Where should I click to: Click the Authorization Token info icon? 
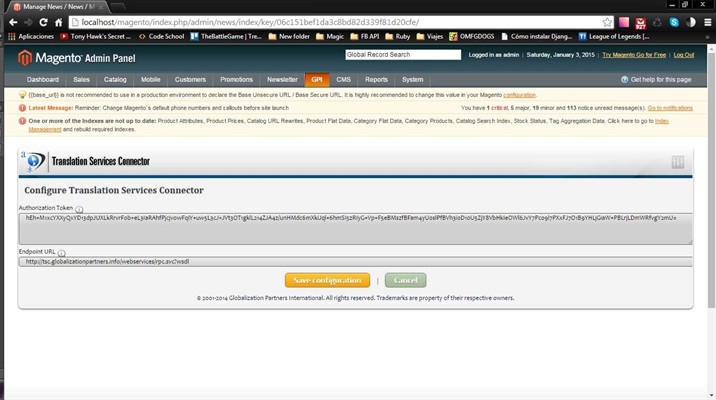coord(79,209)
